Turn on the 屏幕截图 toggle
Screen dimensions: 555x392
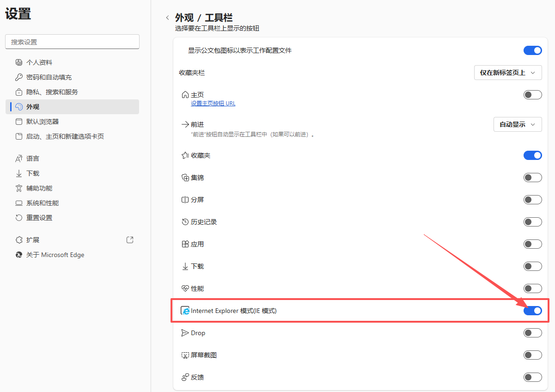[532, 355]
